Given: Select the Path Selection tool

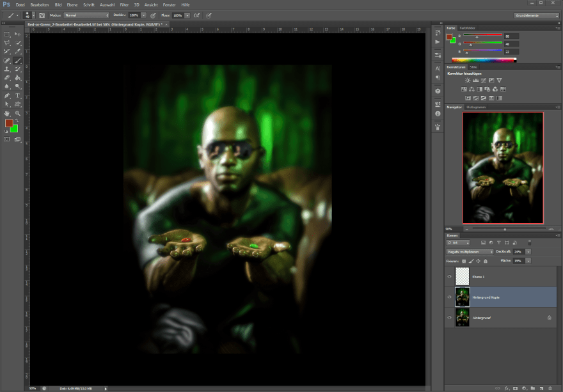Looking at the screenshot, I should click(7, 104).
